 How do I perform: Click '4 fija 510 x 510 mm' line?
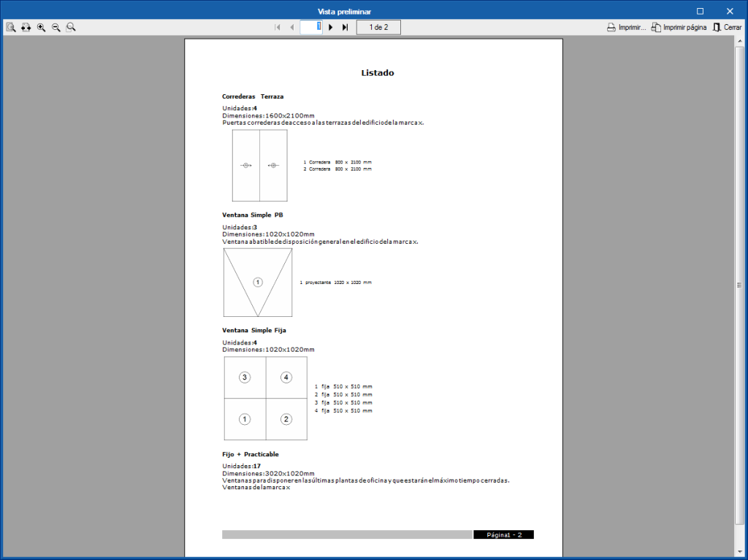(x=343, y=411)
